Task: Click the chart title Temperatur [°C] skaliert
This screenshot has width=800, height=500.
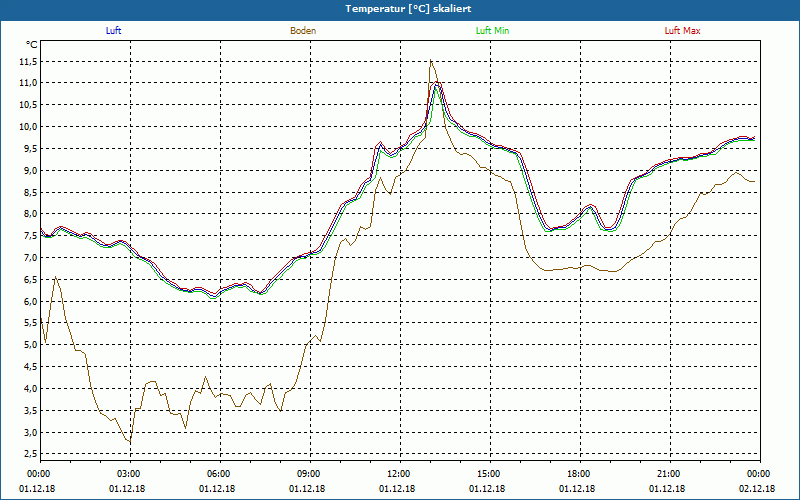Action: tap(408, 9)
